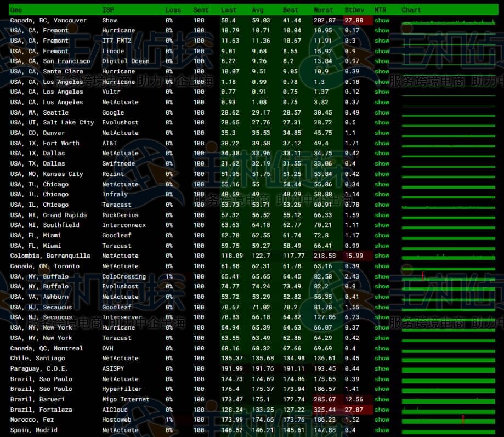Click the Geo column header
The height and width of the screenshot is (437, 504).
click(x=16, y=10)
